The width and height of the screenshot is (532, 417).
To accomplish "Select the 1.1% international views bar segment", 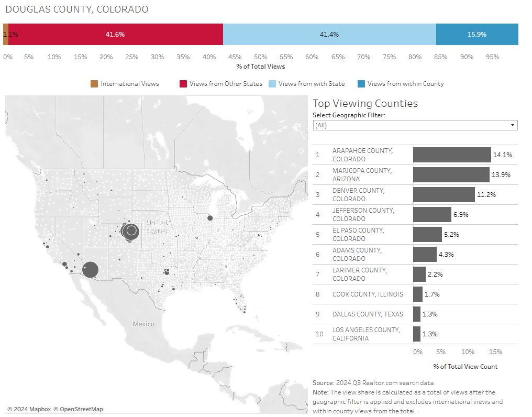I will coord(6,34).
